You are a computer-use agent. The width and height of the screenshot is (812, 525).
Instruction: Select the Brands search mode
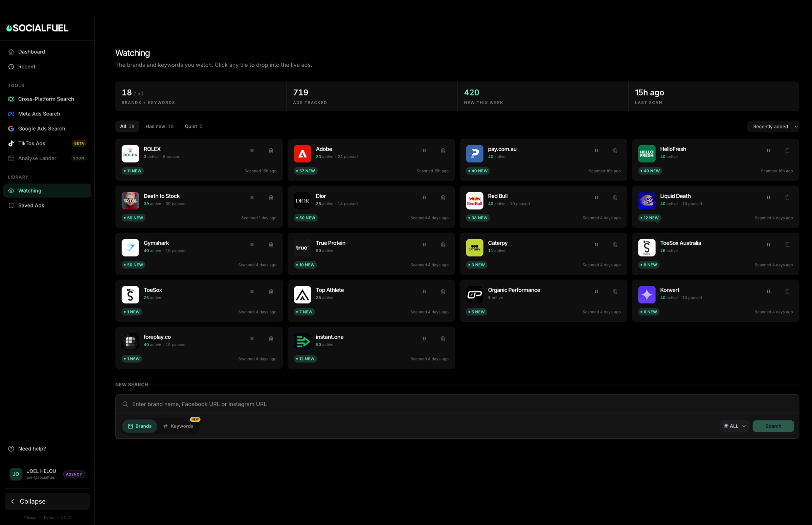[140, 426]
